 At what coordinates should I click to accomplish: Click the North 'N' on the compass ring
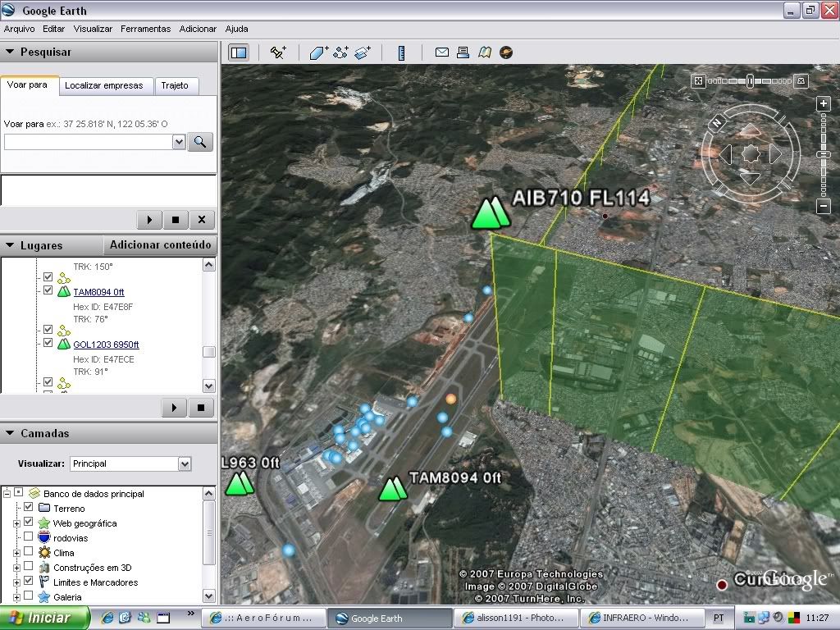pyautogui.click(x=716, y=123)
